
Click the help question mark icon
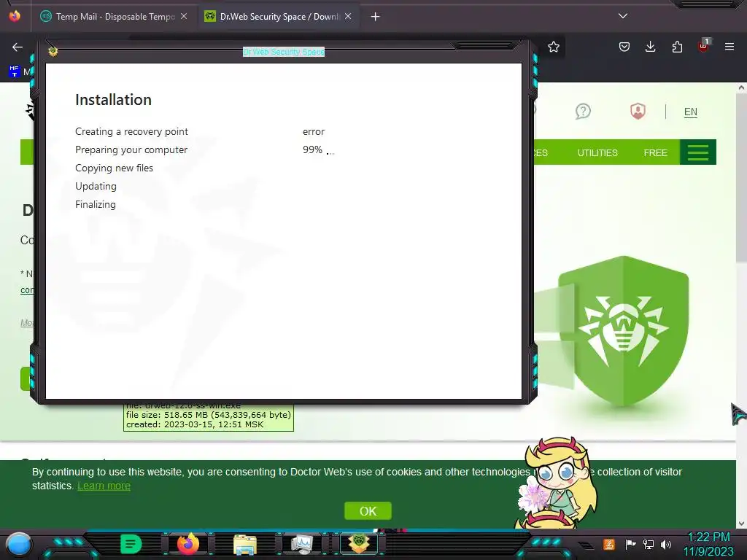click(583, 112)
